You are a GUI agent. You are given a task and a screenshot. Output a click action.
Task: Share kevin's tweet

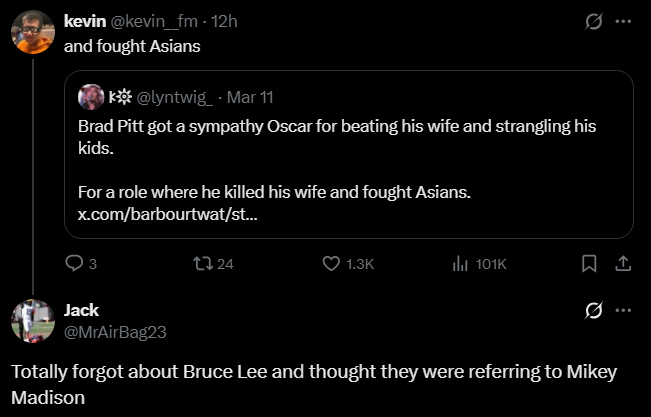pyautogui.click(x=621, y=264)
